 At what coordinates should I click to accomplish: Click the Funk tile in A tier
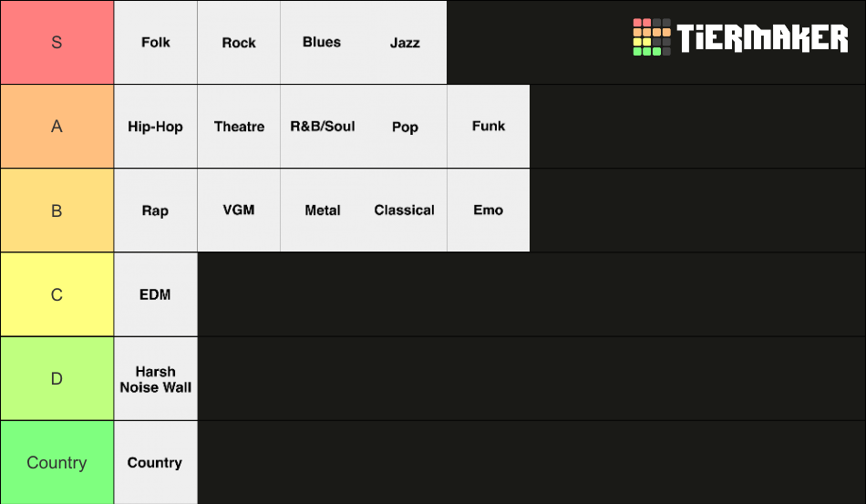coord(489,127)
